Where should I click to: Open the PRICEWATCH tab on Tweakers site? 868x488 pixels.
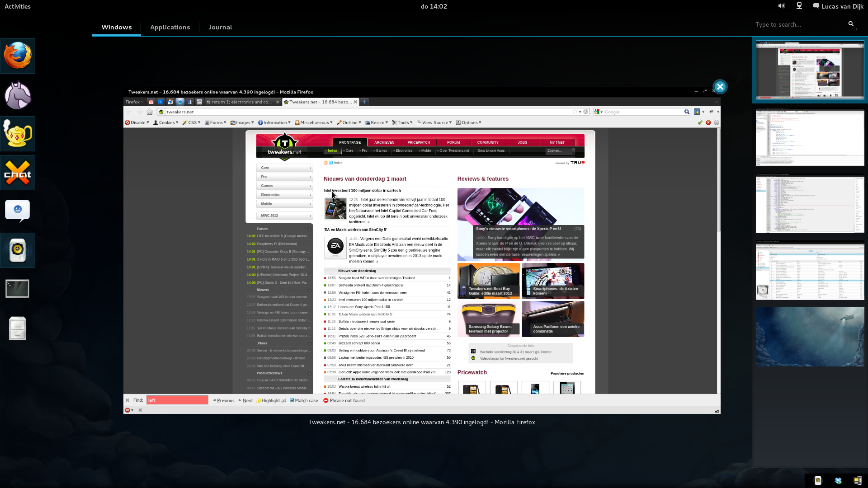419,142
